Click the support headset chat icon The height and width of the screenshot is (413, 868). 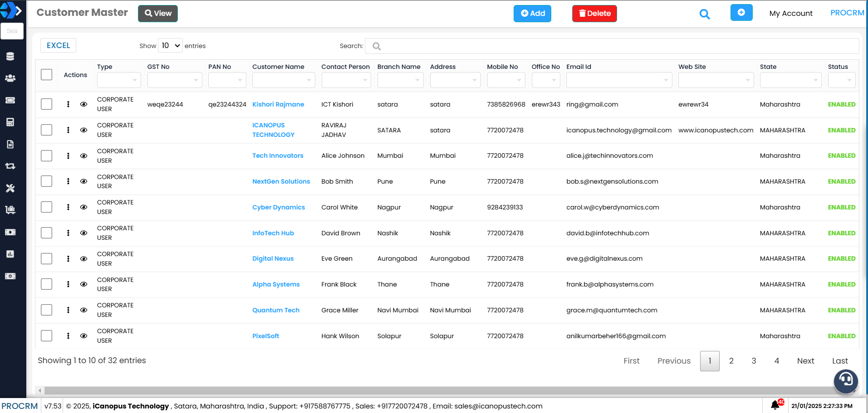click(x=845, y=380)
